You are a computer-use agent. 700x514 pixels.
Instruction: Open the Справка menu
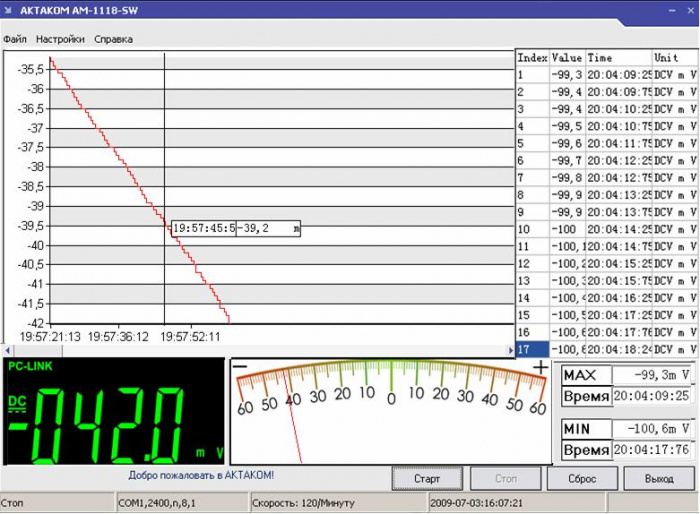pos(113,39)
